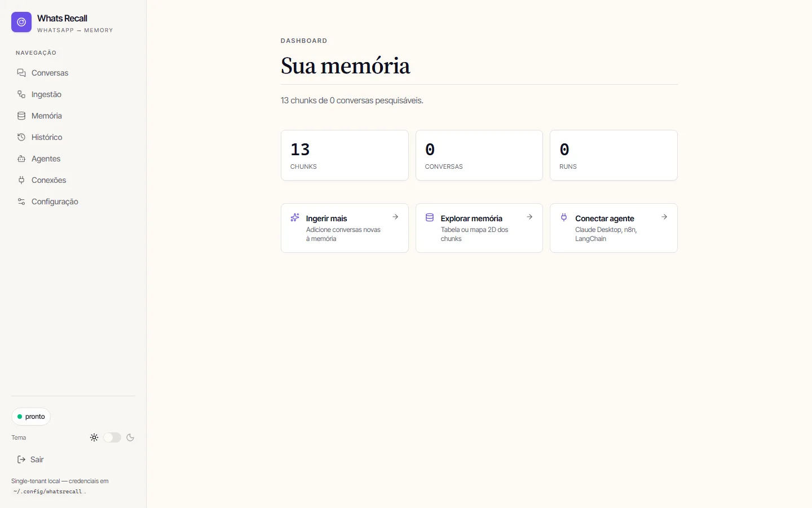Click the Whats Recall purple logo icon
812x508 pixels.
21,22
